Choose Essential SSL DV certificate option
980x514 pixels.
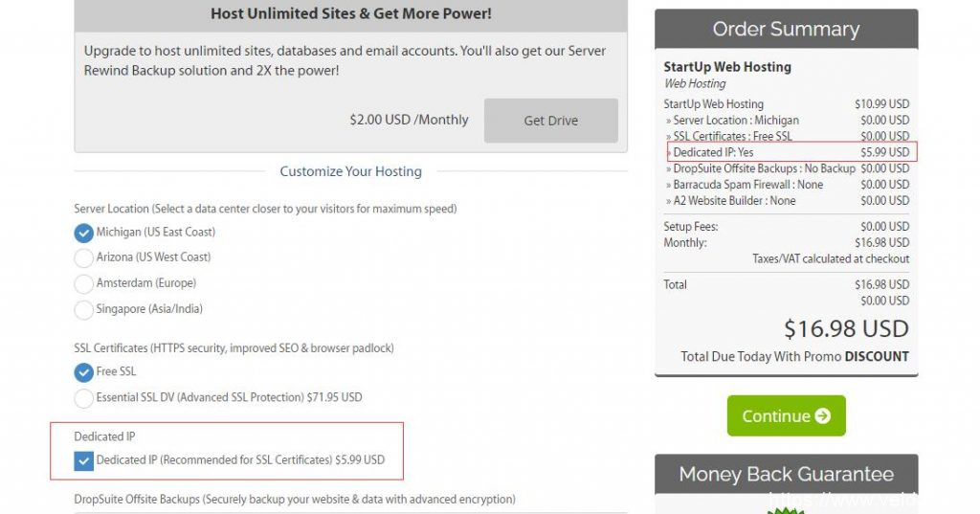tap(84, 397)
